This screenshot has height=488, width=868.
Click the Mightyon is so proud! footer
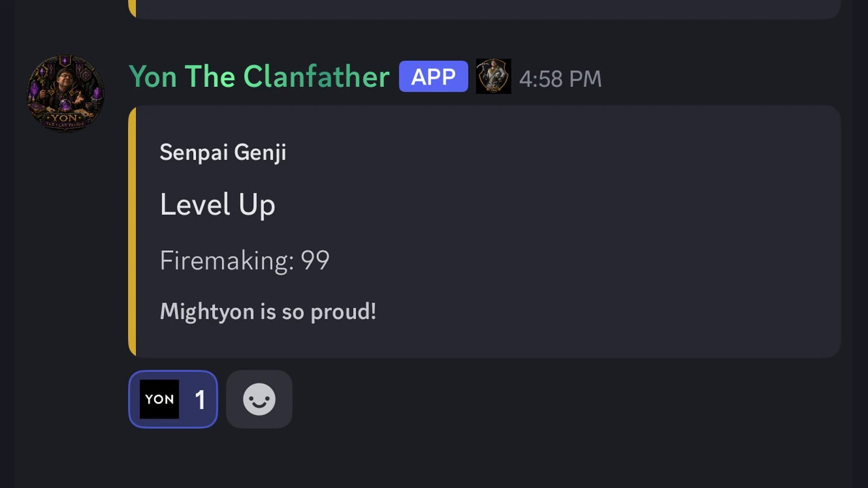click(x=268, y=312)
